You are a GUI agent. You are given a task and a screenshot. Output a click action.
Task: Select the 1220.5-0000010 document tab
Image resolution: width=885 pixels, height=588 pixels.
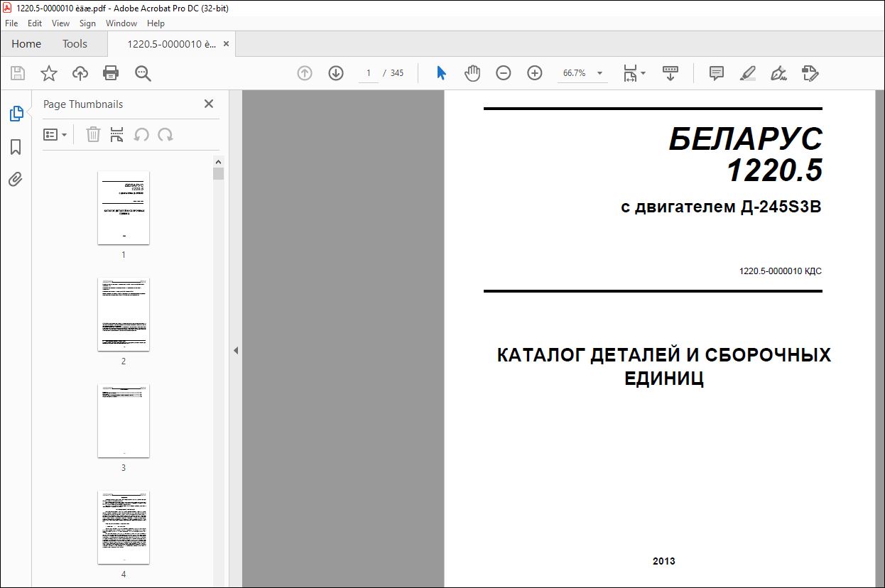171,43
